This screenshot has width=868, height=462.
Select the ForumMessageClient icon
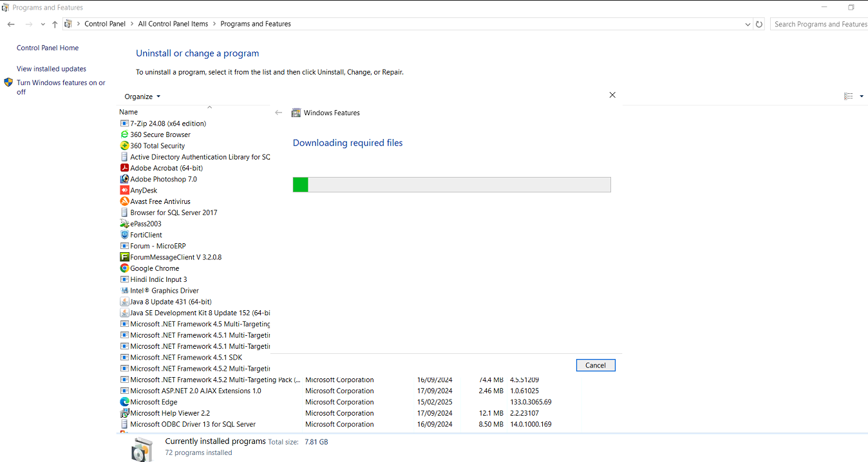click(x=124, y=257)
